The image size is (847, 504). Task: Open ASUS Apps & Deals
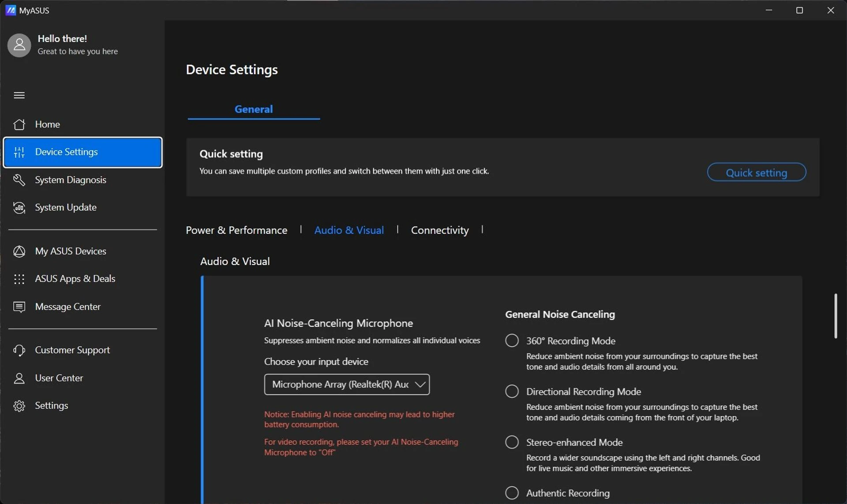pos(82,279)
